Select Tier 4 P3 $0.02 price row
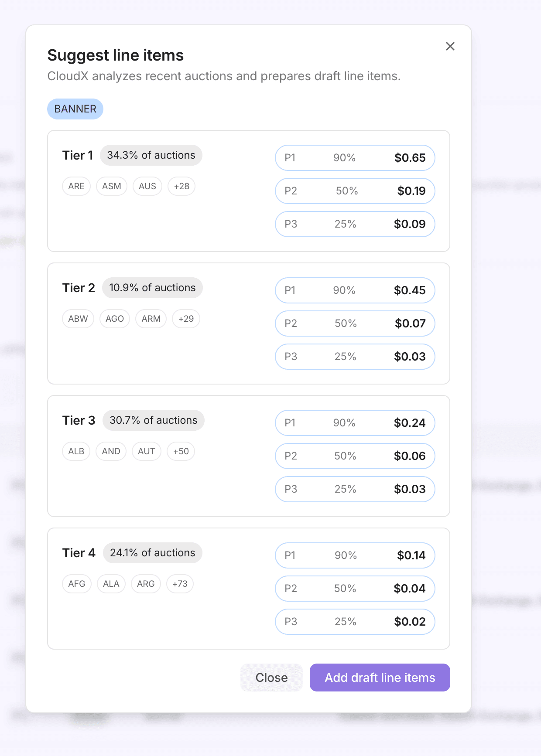 355,622
